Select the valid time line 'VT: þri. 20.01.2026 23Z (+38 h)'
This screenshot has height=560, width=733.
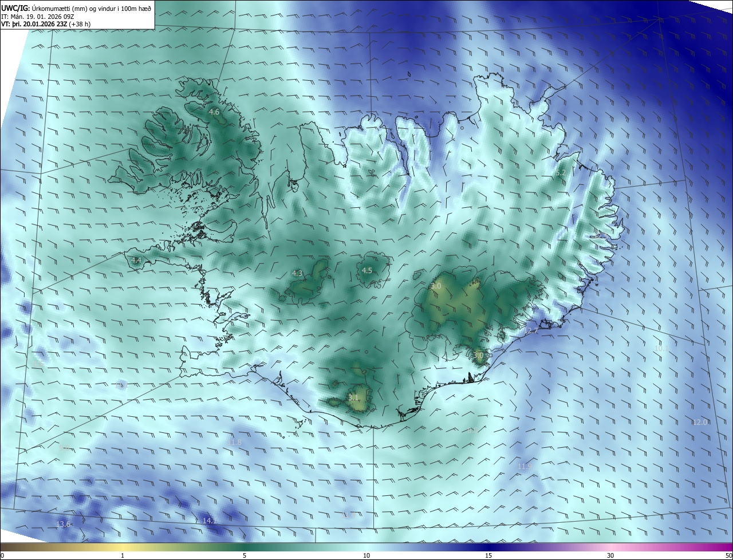(46, 24)
